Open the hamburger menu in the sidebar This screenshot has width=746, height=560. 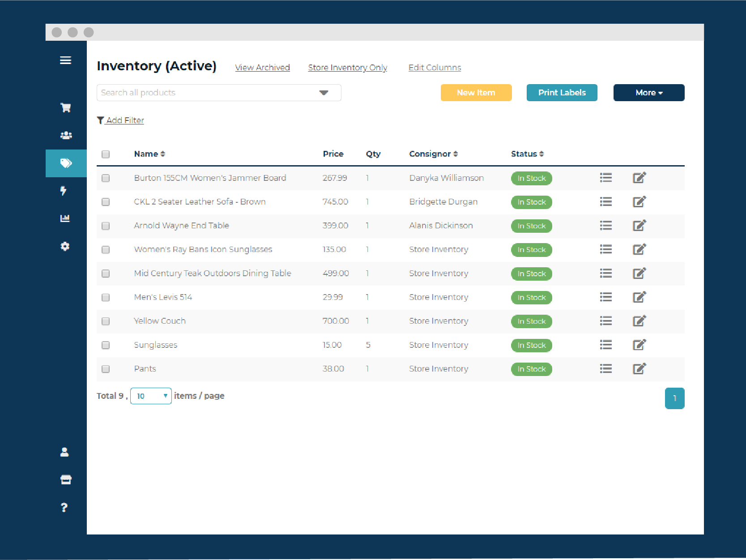[65, 60]
